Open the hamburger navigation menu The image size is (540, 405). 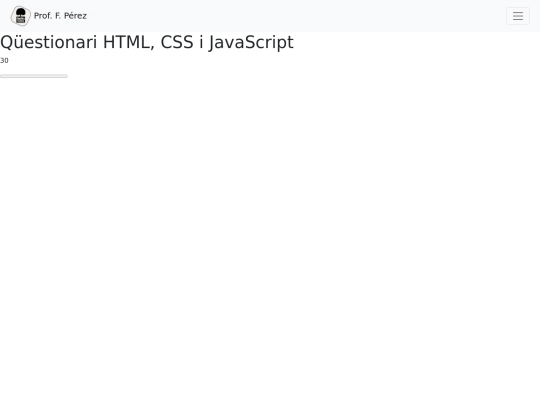click(x=518, y=16)
